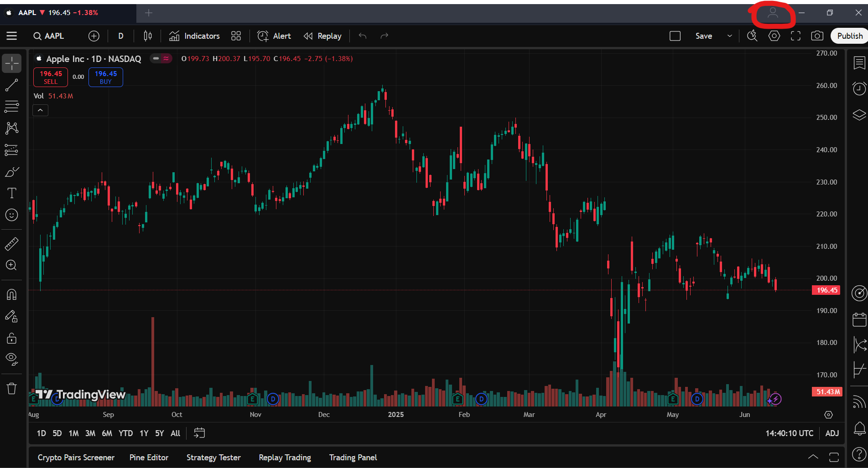Viewport: 868px width, 468px height.
Task: Select the 1D time range
Action: (41, 433)
